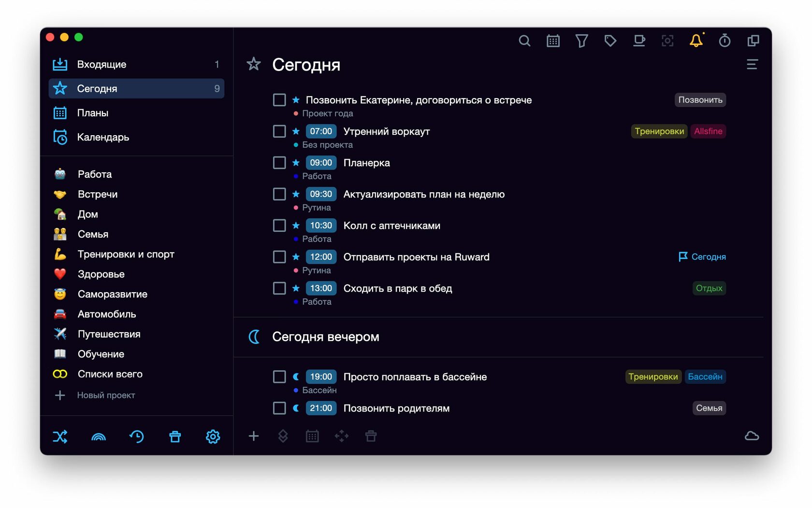Activate the focus mode frame icon

pos(667,41)
